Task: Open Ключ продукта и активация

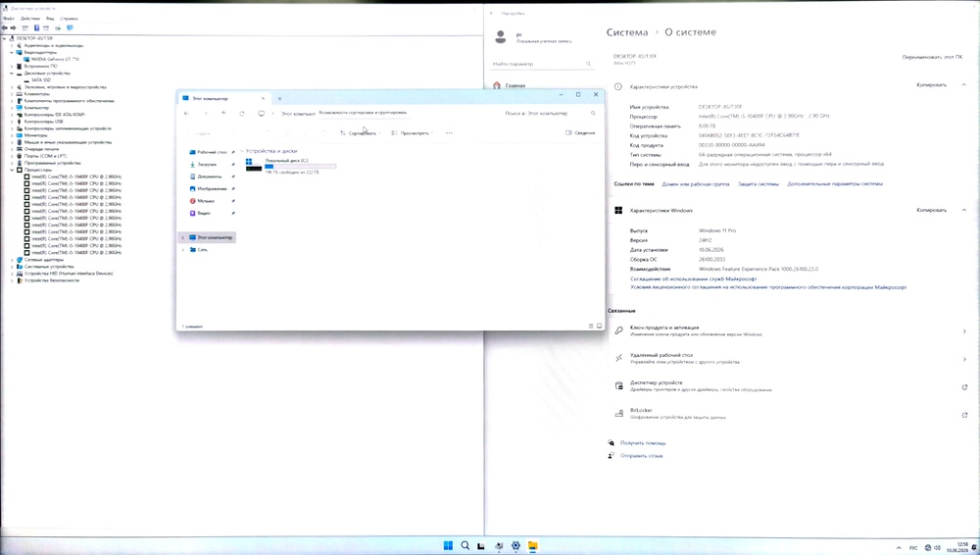Action: click(x=793, y=331)
